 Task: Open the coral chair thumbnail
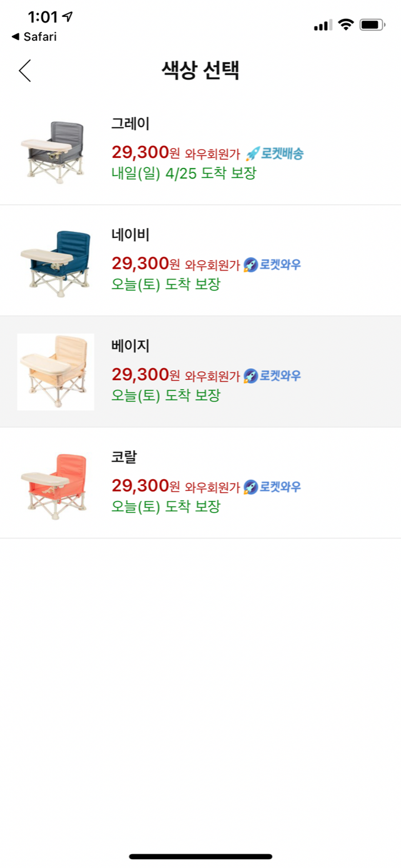tap(56, 483)
